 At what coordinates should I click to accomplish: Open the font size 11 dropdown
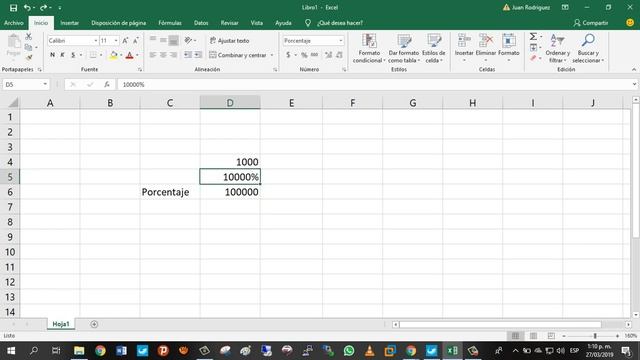[116, 40]
